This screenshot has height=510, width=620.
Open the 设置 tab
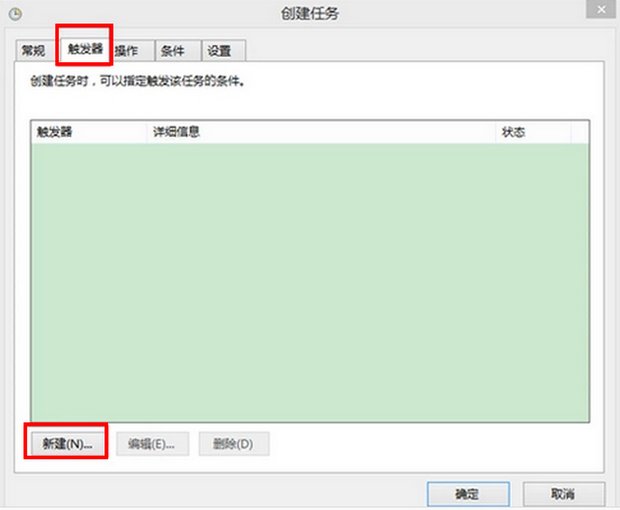[x=224, y=51]
